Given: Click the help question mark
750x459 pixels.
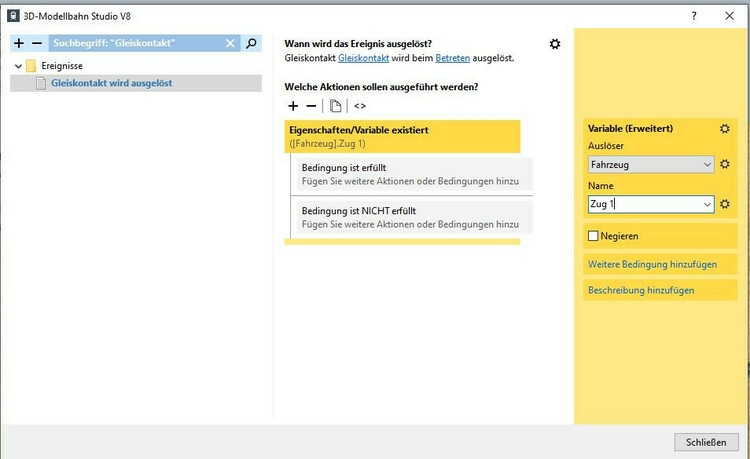Looking at the screenshot, I should (x=694, y=16).
